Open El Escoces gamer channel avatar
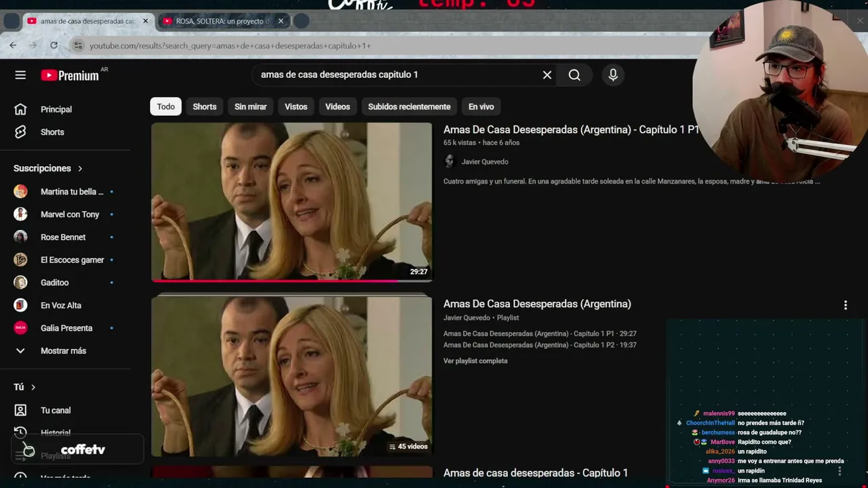 [20, 260]
